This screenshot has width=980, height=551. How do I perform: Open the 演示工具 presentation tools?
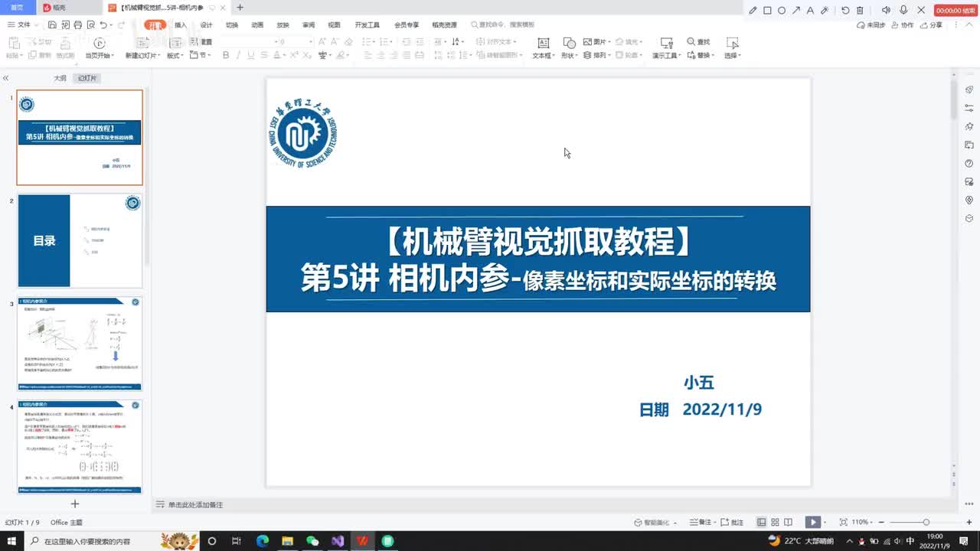click(667, 49)
